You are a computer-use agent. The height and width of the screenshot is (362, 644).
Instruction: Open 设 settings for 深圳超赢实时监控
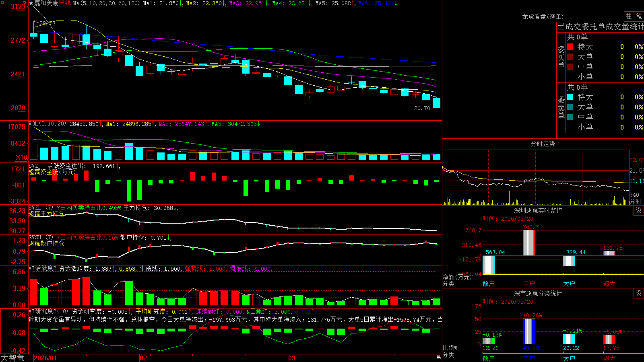tap(639, 210)
